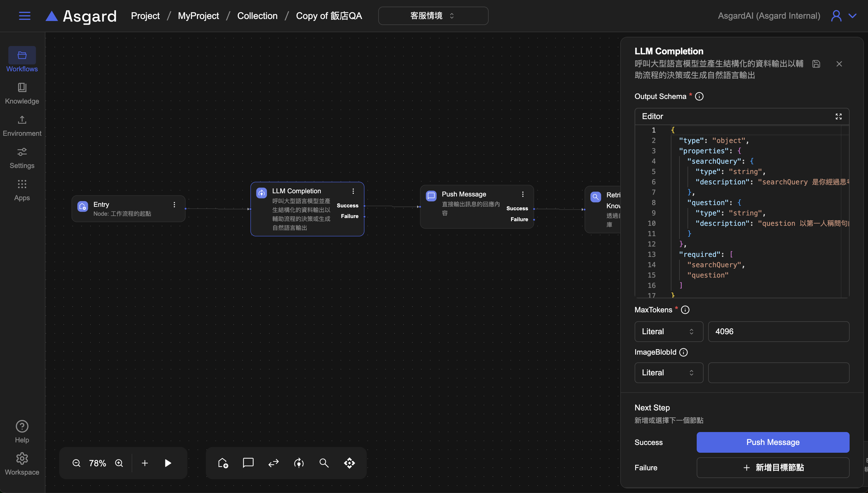Click the zoom in magnifier icon
The image size is (868, 493).
tap(119, 463)
